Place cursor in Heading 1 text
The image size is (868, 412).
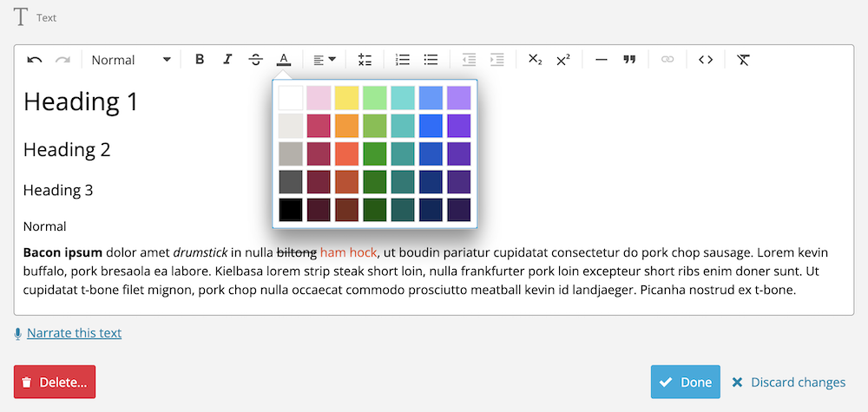(x=81, y=101)
